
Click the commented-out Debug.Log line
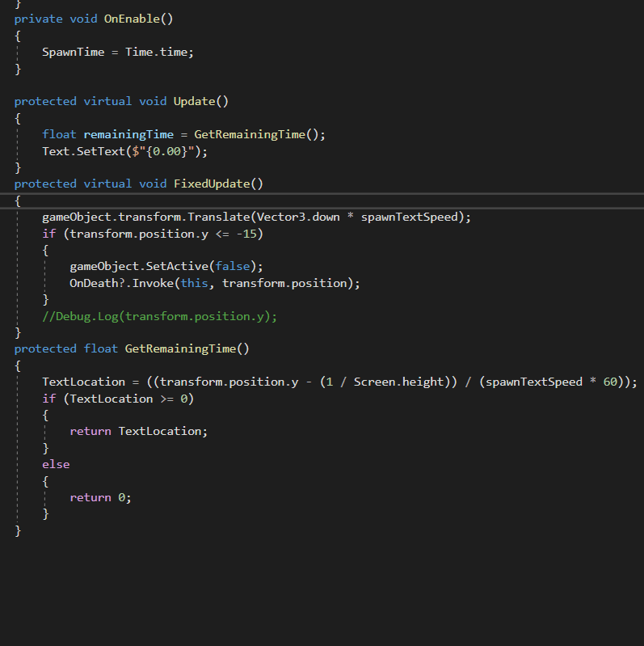159,316
